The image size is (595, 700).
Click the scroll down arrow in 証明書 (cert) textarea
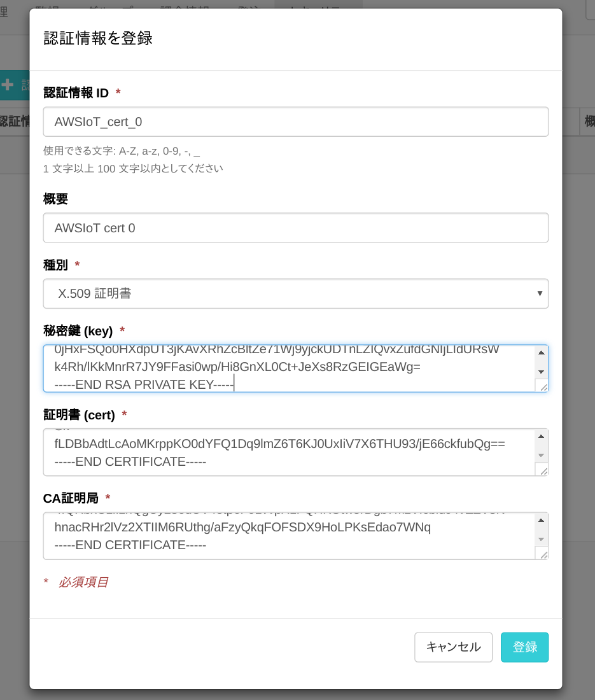pyautogui.click(x=541, y=456)
